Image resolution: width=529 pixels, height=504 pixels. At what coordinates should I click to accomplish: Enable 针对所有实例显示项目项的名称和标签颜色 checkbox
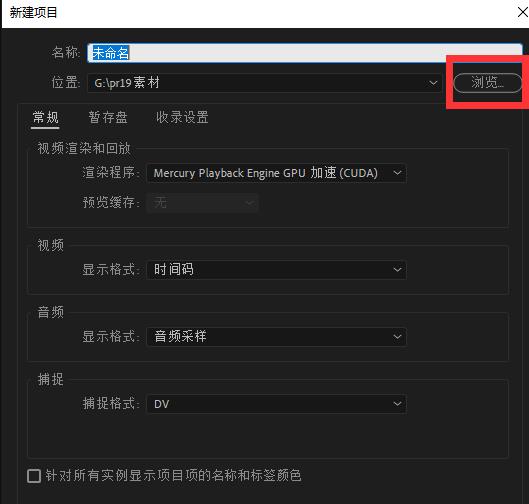pyautogui.click(x=34, y=476)
